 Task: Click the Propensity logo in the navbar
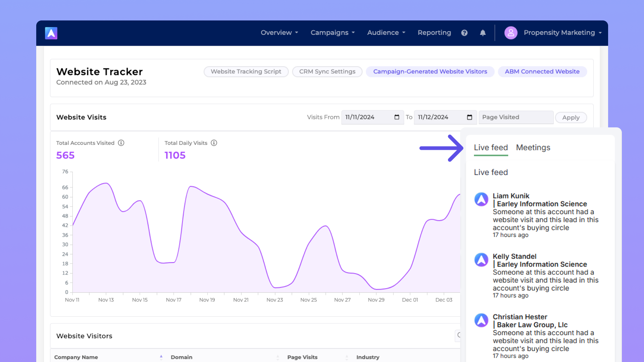click(51, 33)
